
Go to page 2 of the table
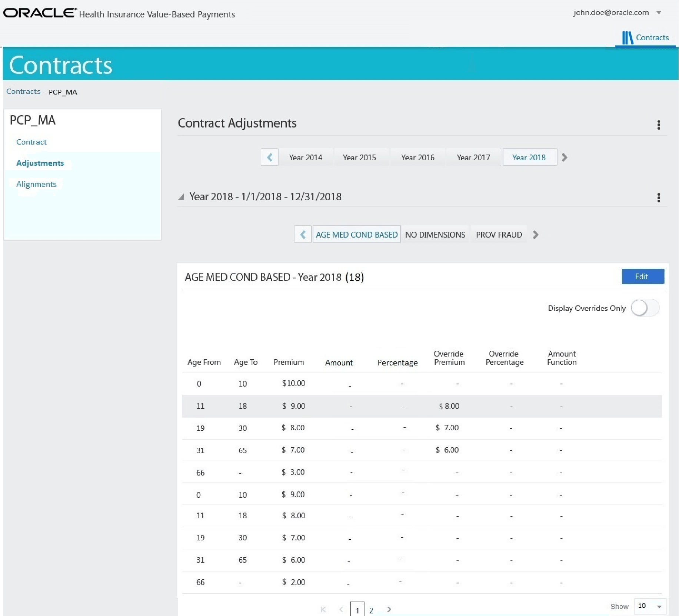(x=371, y=610)
